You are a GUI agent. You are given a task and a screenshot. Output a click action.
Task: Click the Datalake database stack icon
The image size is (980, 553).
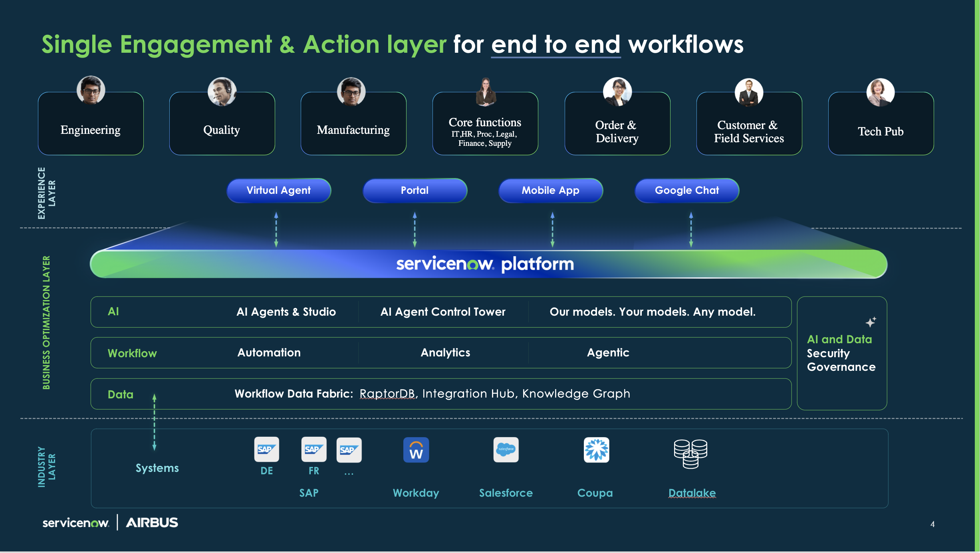click(690, 454)
